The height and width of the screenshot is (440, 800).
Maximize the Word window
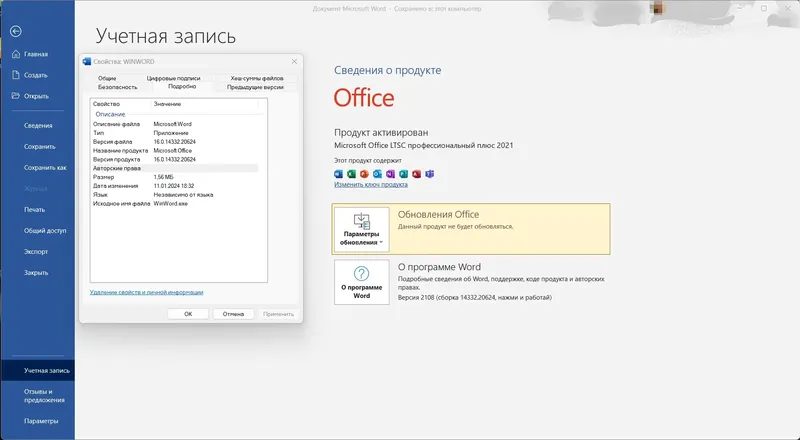(x=764, y=8)
